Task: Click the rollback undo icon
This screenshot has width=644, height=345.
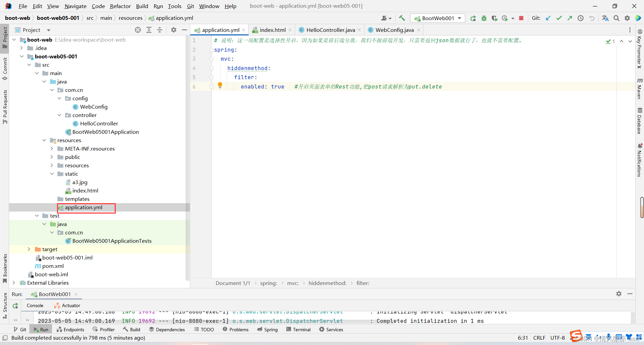Action: 592,18
